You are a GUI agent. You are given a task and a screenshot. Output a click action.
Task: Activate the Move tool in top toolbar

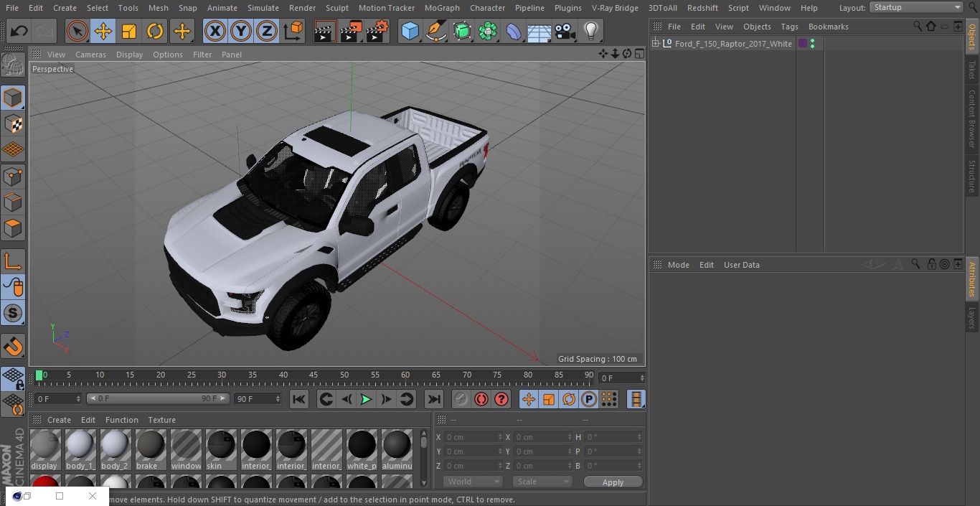click(x=103, y=31)
